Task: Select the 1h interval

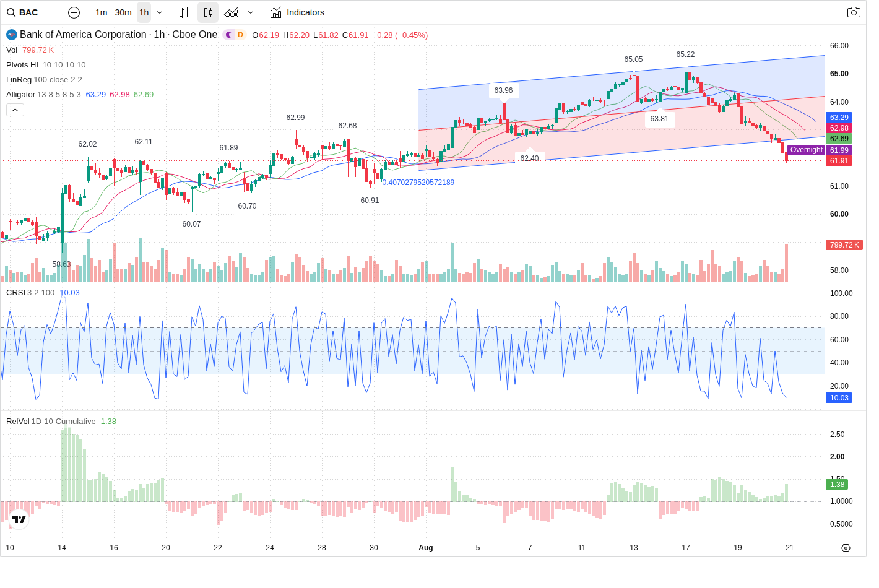Action: [144, 12]
